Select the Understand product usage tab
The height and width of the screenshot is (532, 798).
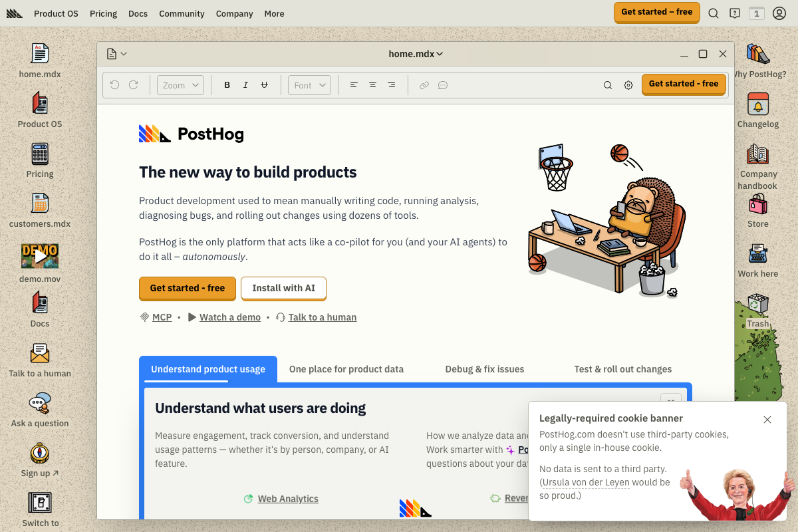(x=208, y=369)
